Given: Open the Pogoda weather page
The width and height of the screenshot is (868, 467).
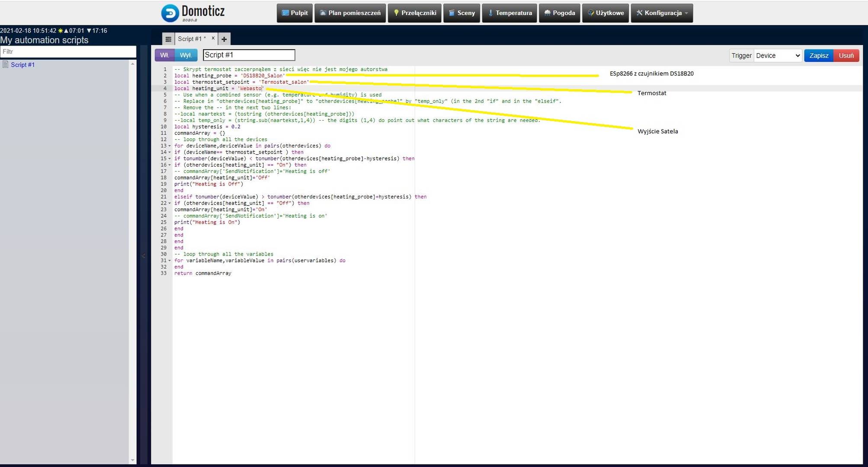Looking at the screenshot, I should 559,13.
